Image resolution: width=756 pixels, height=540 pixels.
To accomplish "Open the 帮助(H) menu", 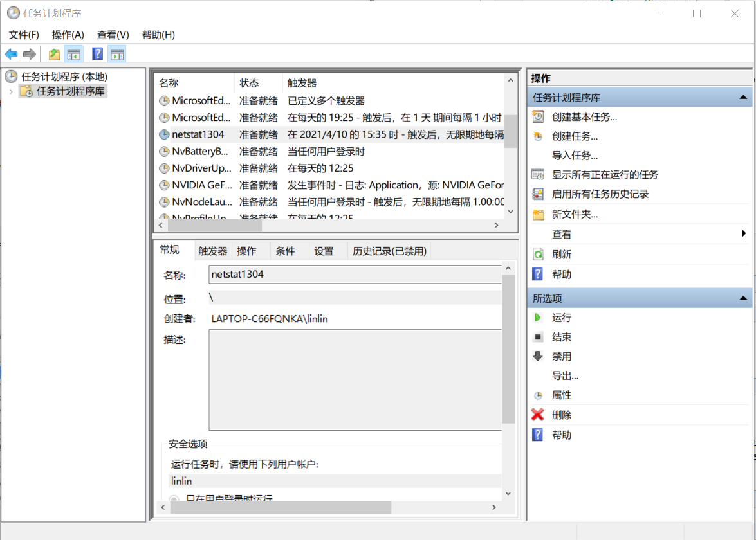I will (158, 35).
